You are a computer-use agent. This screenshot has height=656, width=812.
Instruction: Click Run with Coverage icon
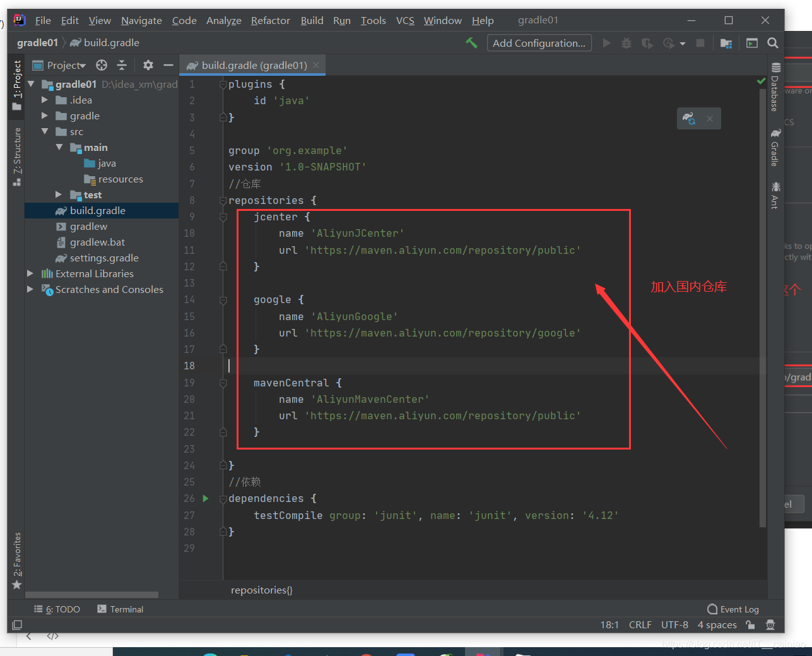click(x=647, y=43)
